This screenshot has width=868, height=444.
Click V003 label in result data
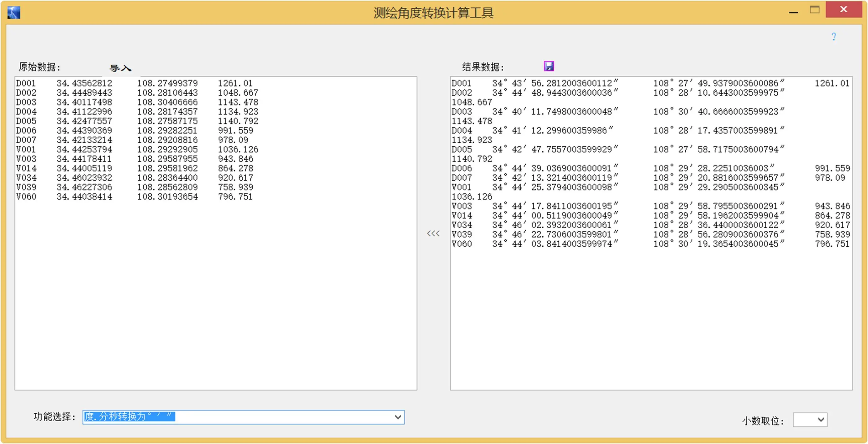462,205
